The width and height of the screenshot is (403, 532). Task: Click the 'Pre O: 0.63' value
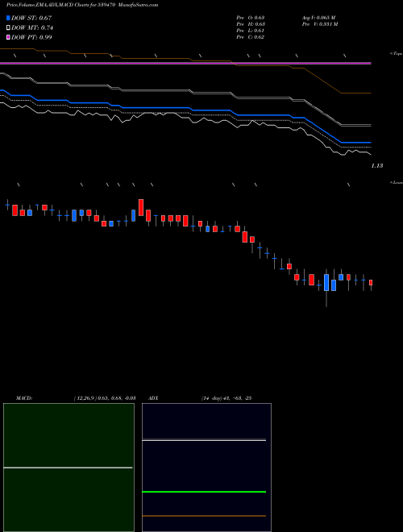251,18
